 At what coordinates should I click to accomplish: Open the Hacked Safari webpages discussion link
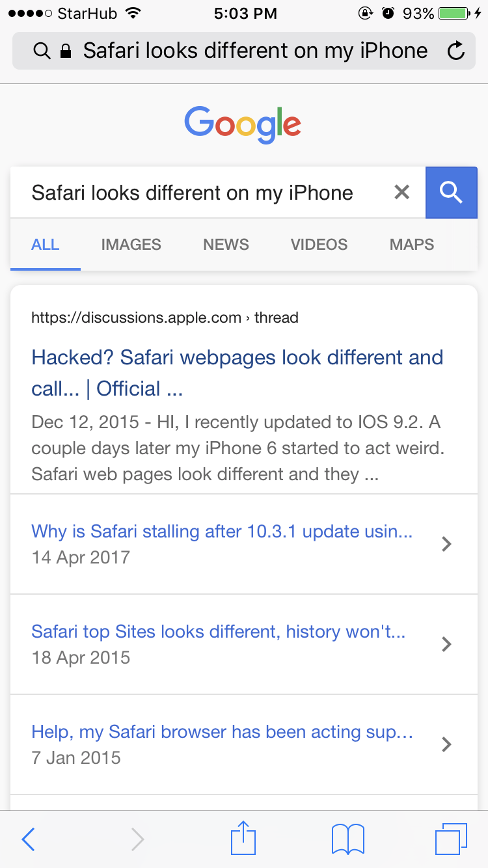click(237, 372)
